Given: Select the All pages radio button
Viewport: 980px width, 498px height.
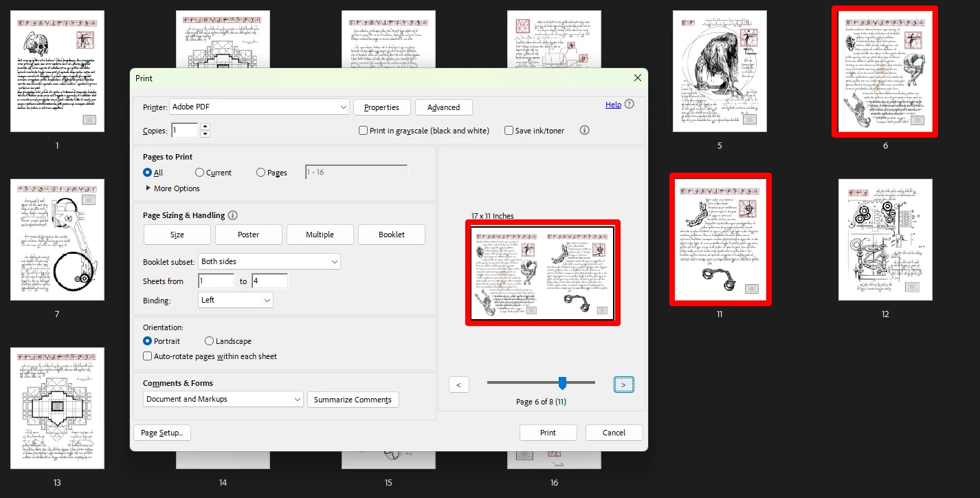Looking at the screenshot, I should [147, 173].
